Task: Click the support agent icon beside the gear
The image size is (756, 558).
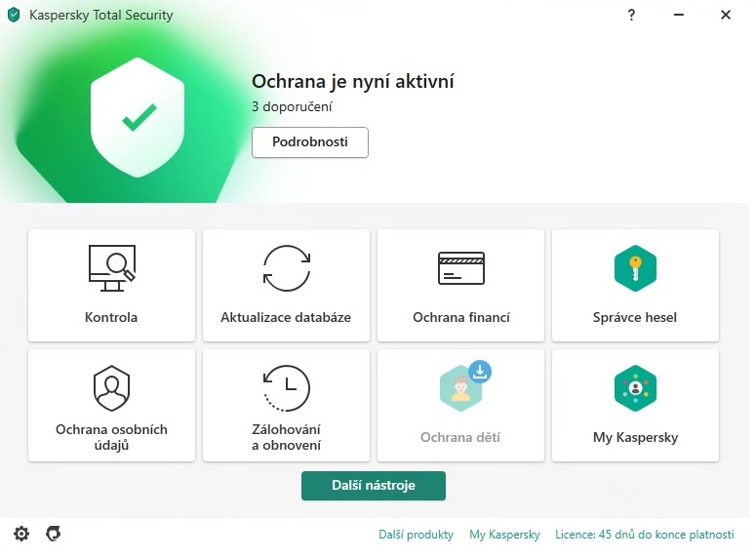Action: click(53, 534)
